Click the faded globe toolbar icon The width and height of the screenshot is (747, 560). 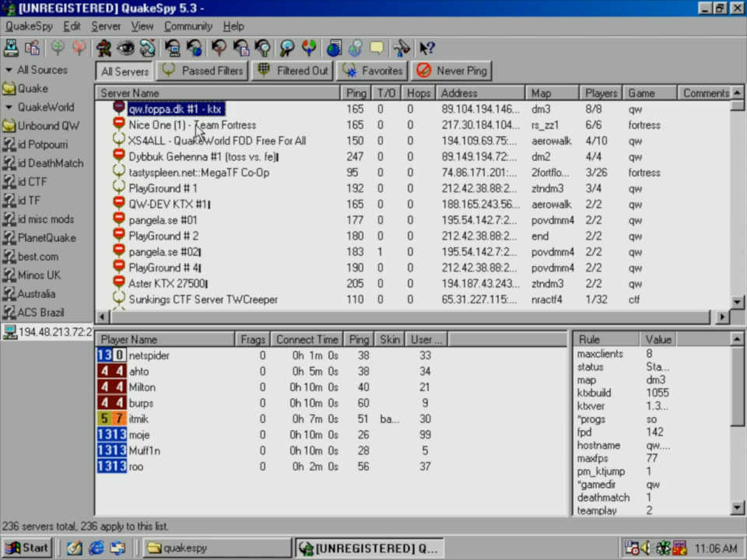point(356,47)
